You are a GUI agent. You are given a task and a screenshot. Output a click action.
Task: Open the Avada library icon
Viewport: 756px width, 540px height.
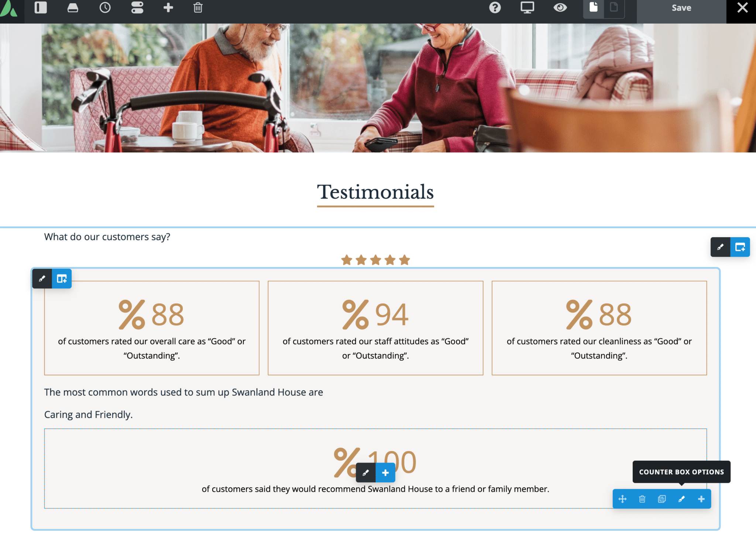click(x=73, y=8)
